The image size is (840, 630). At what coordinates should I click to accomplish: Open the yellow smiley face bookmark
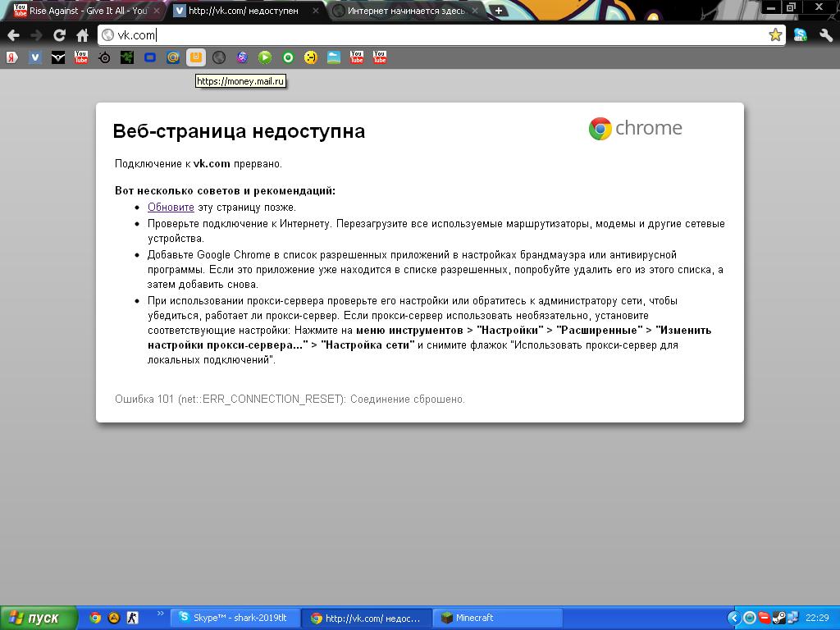tap(311, 57)
